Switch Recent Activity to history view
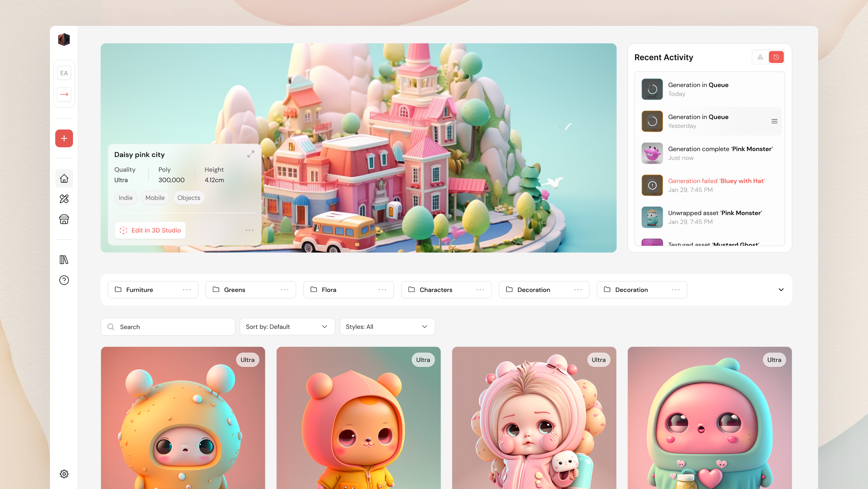Screen dimensions: 868x489 [x=776, y=57]
